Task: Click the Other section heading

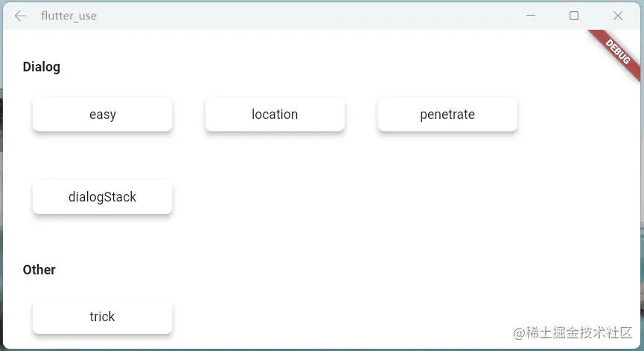Action: (39, 270)
